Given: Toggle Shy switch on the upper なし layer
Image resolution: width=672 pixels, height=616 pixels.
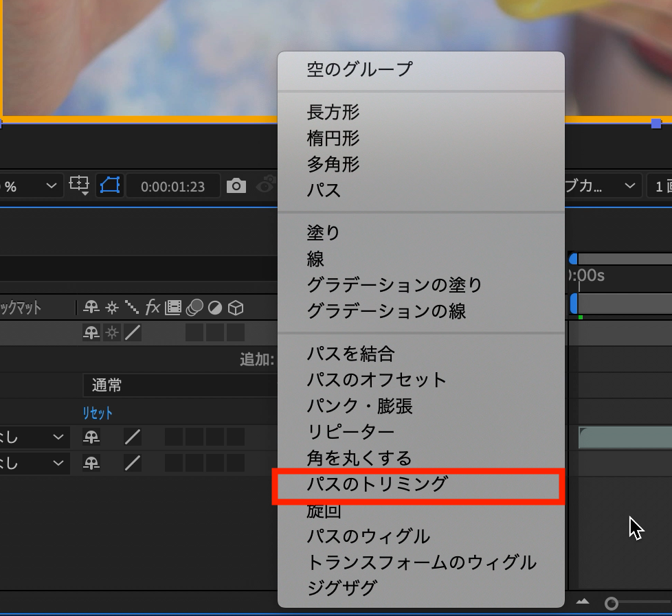Looking at the screenshot, I should (91, 437).
